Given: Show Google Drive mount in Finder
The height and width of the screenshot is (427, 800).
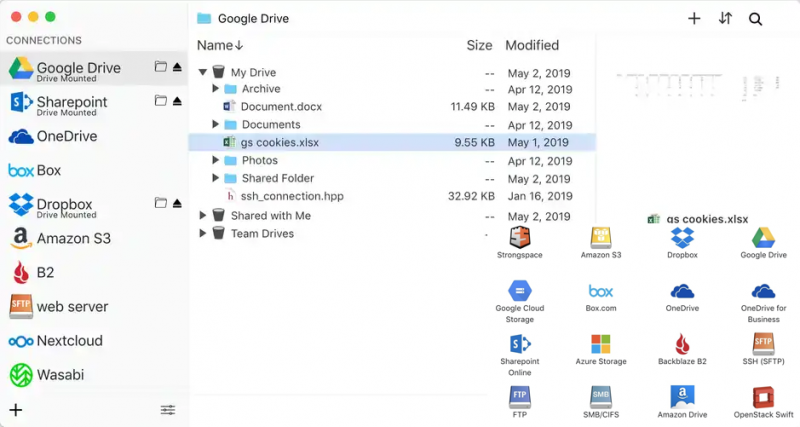Looking at the screenshot, I should tap(161, 66).
